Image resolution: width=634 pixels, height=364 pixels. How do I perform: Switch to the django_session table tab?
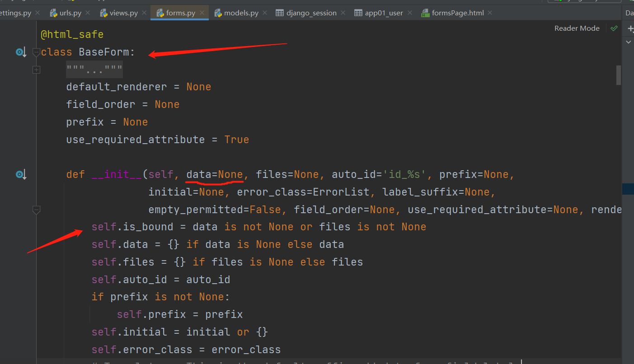click(x=311, y=13)
